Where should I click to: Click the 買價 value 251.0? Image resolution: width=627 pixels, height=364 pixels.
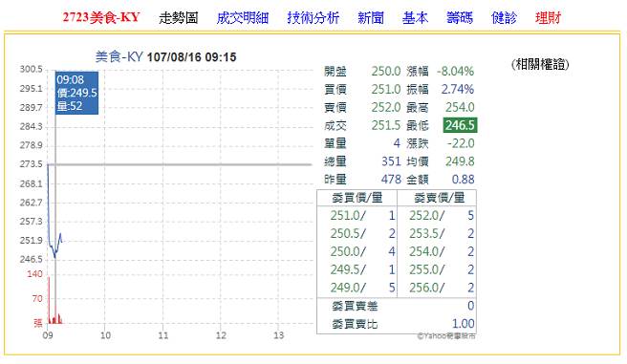coord(385,89)
